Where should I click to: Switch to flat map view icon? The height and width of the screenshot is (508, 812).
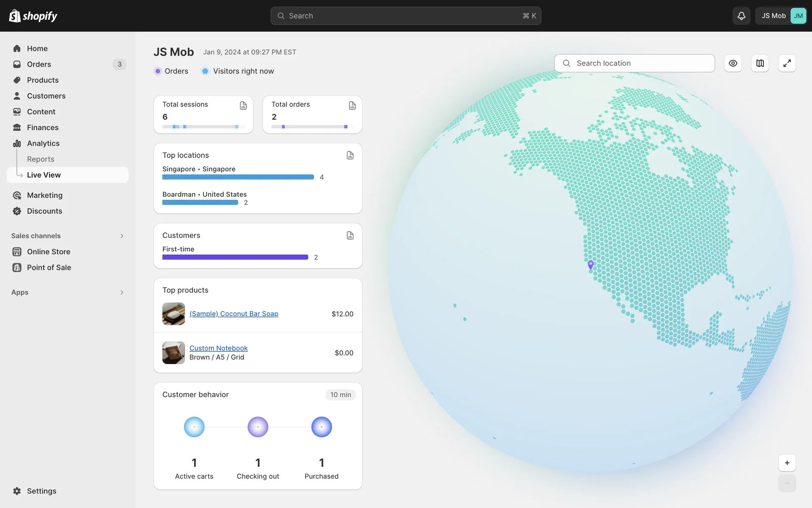coord(760,63)
